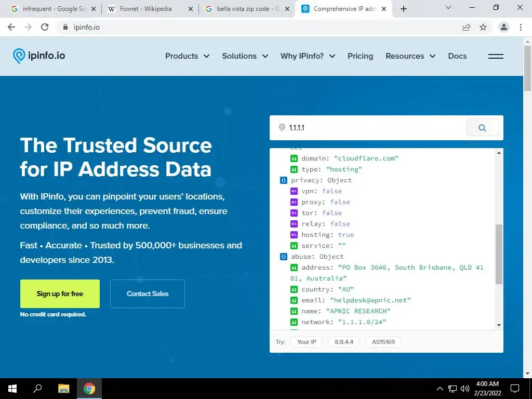Click Sign up for free button
Image resolution: width=532 pixels, height=399 pixels.
[x=60, y=294]
